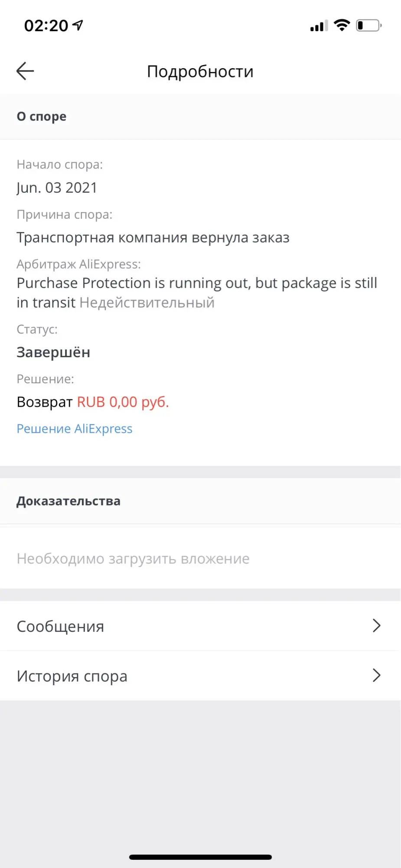This screenshot has height=868, width=401.
Task: Open the Сообщения chevron arrow
Action: (x=376, y=626)
